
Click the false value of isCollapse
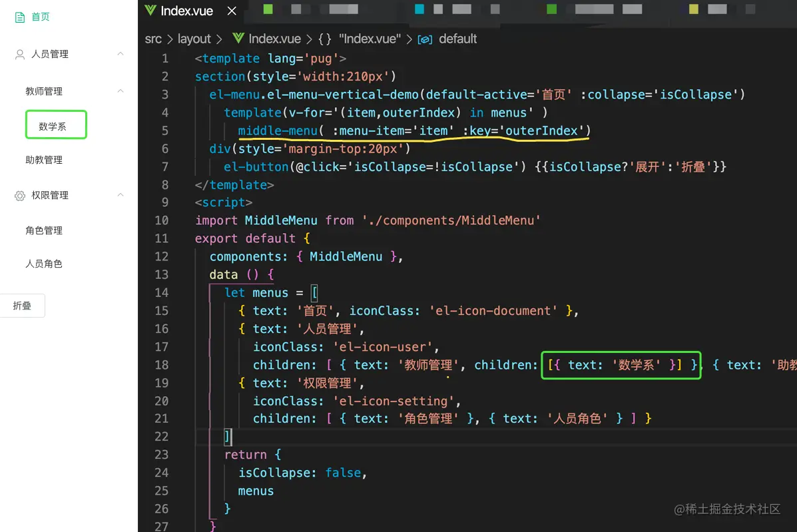(343, 473)
